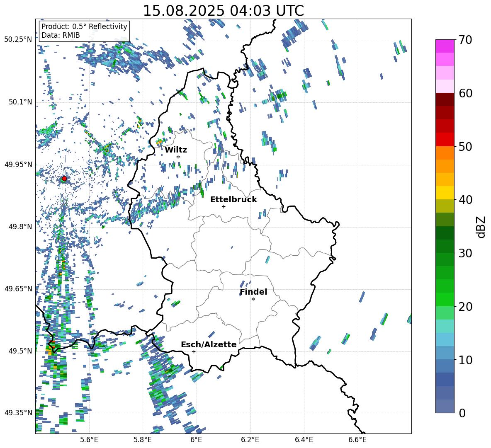Click the 10 colorbar tick label
Image resolution: width=491 pixels, height=448 pixels.
[x=465, y=360]
